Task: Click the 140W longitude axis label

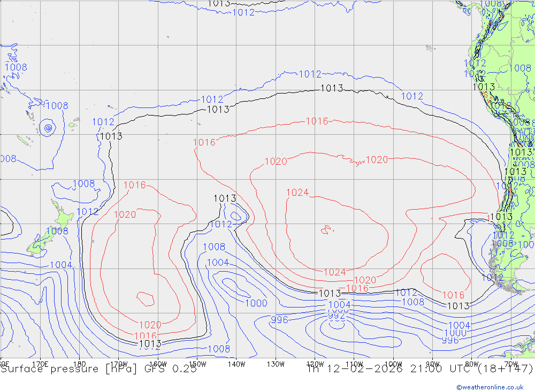Action: click(x=236, y=364)
